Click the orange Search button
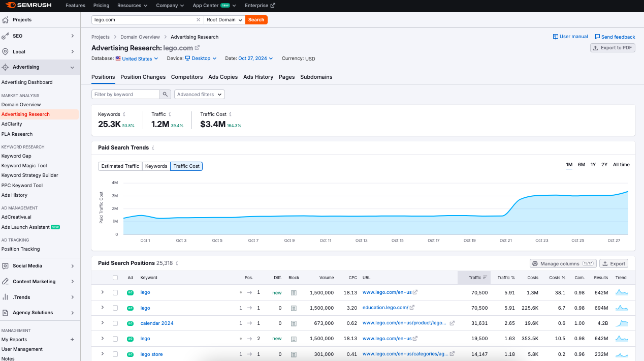The image size is (644, 361). pos(256,20)
